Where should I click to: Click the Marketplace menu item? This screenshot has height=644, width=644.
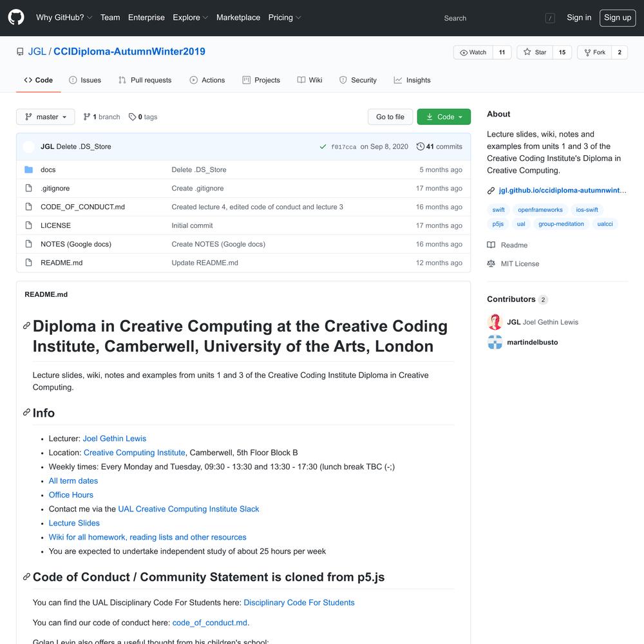[x=238, y=17]
